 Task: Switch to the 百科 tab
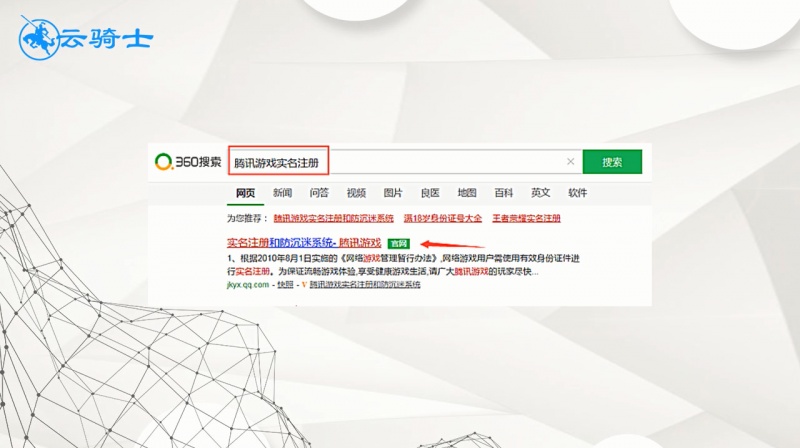point(504,193)
